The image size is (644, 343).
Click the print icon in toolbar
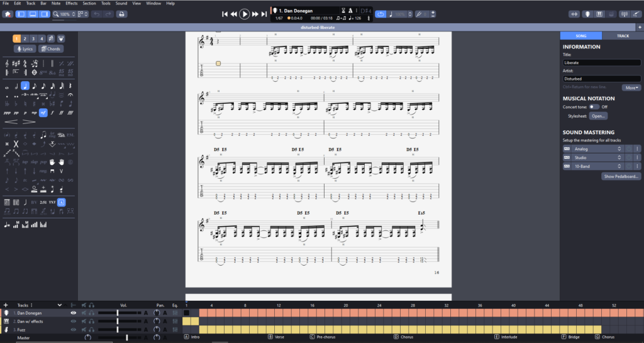tap(121, 14)
